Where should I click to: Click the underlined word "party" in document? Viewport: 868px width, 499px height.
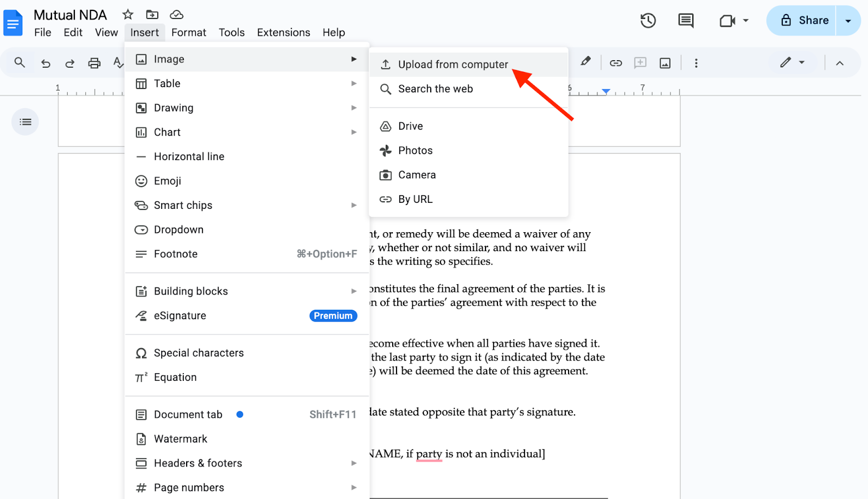[429, 454]
